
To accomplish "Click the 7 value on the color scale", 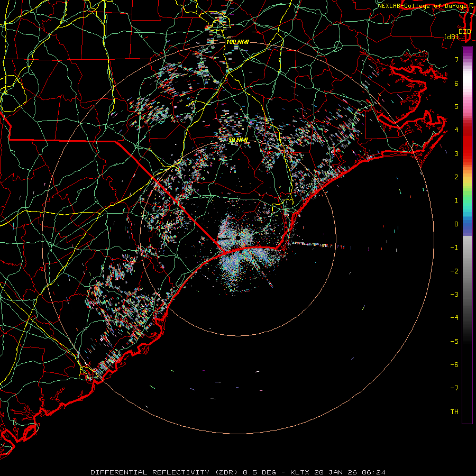I will (x=456, y=59).
